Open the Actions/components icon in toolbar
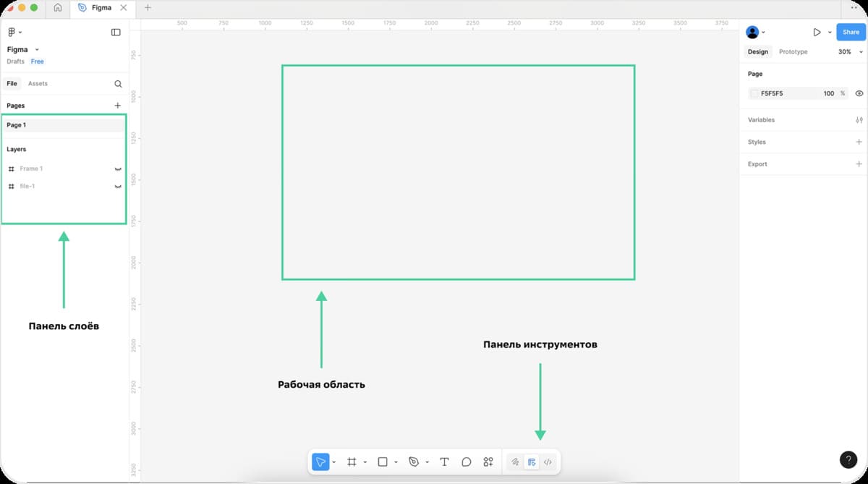868x484 pixels. click(488, 462)
